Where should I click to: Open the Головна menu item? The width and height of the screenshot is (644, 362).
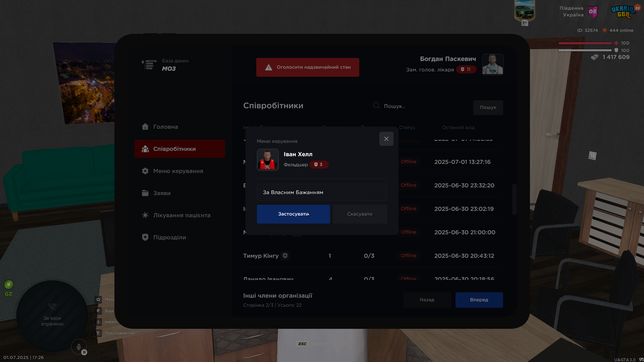[180, 127]
